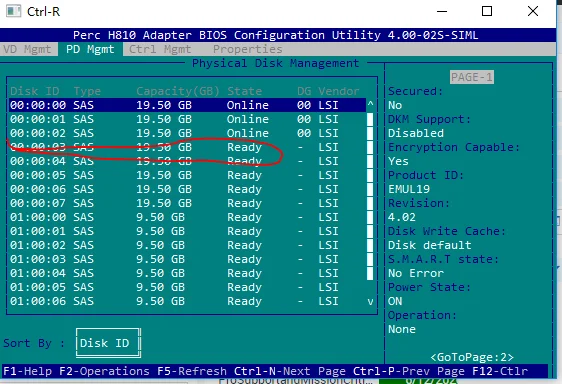Screen dimensions: 562x384
Task: Click F2-Operations in the bottom bar
Action: click(x=104, y=371)
